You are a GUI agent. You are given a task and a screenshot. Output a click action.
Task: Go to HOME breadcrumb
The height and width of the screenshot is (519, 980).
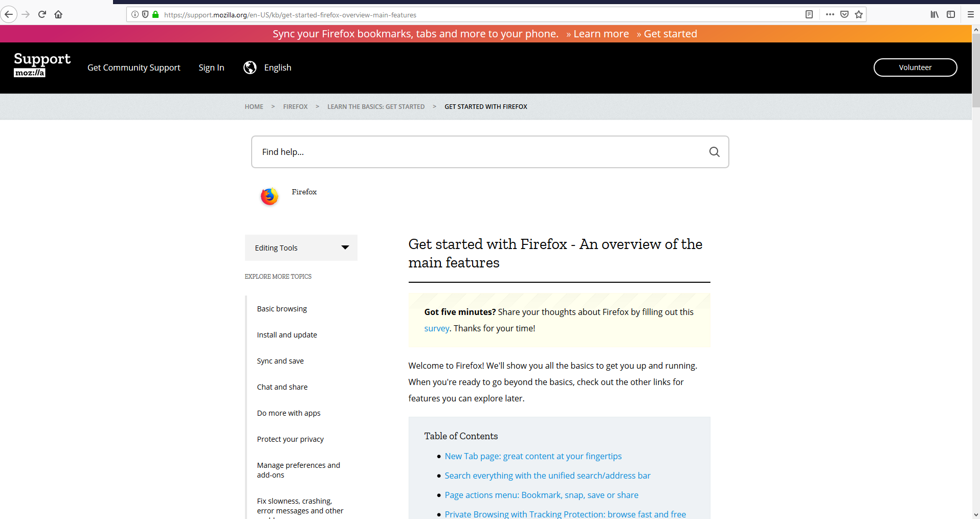click(x=254, y=107)
